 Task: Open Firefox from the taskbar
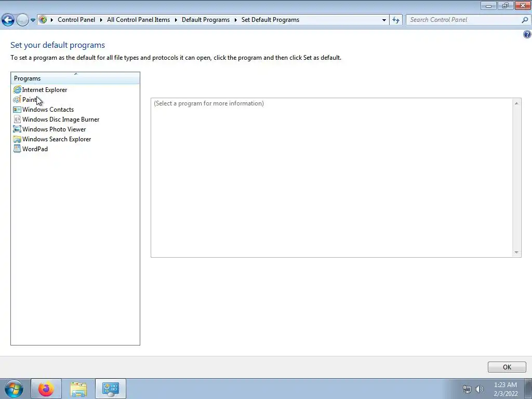click(46, 389)
